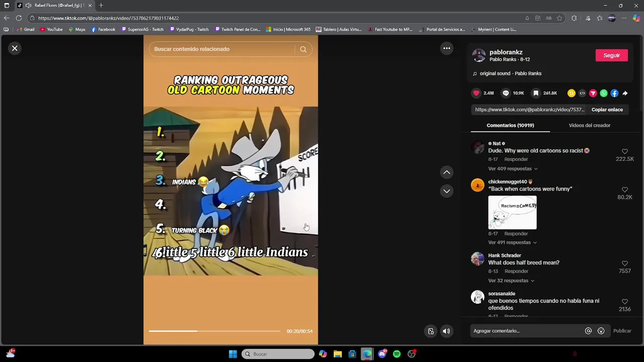
Task: Send to friends with the red paper plane icon
Action: (593, 93)
